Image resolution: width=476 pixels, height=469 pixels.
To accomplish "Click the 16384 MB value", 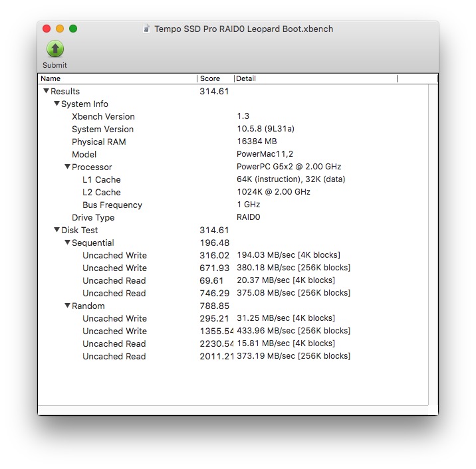I will pyautogui.click(x=257, y=141).
